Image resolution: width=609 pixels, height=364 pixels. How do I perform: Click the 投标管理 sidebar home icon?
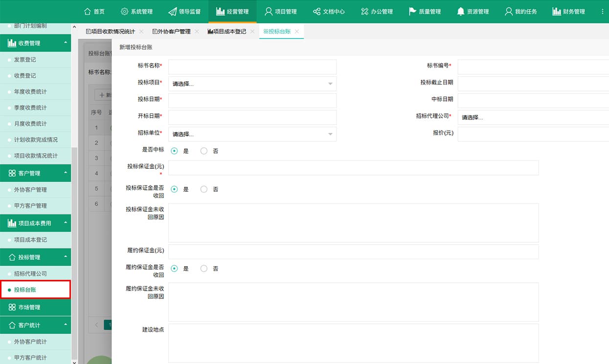tap(12, 257)
